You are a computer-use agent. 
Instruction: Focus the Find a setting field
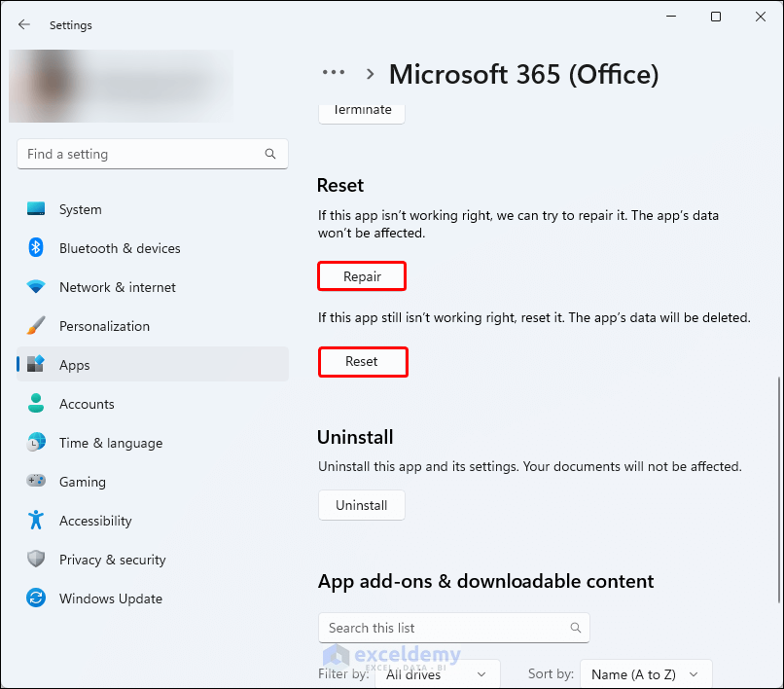[x=153, y=154]
